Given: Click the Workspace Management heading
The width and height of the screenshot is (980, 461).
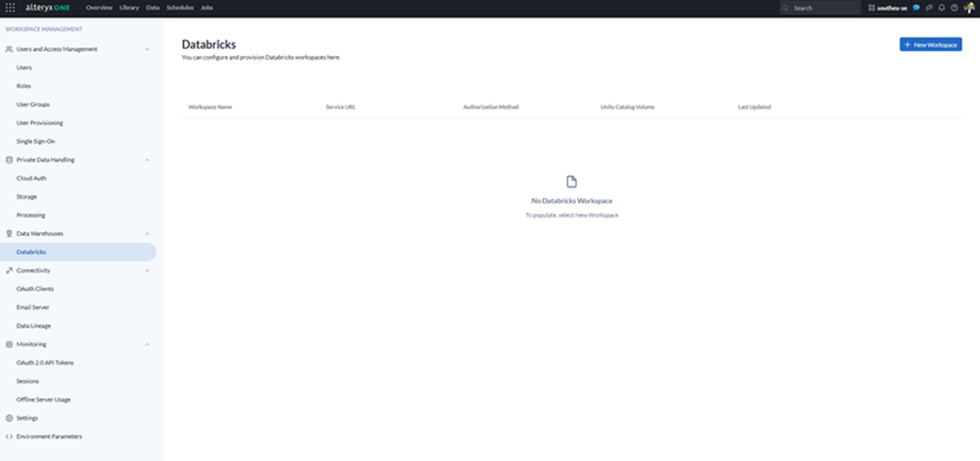Looking at the screenshot, I should click(x=44, y=29).
